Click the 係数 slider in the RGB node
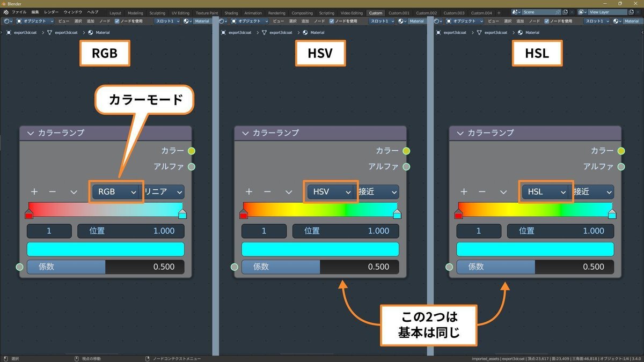 (105, 267)
